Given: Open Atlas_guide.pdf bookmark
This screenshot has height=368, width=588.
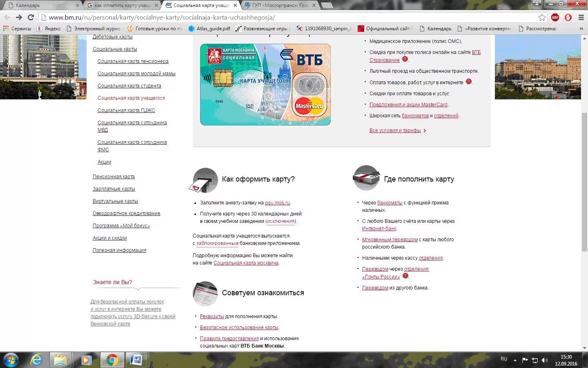Looking at the screenshot, I should click(x=209, y=29).
